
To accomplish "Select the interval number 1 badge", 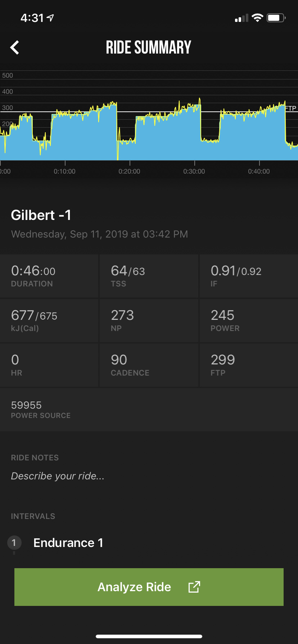I will 14,543.
